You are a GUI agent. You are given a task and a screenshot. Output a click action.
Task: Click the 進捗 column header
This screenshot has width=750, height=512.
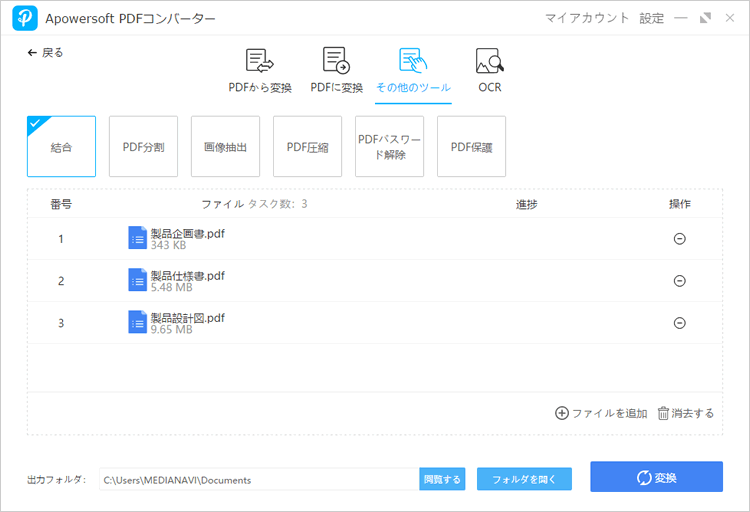[x=526, y=204]
